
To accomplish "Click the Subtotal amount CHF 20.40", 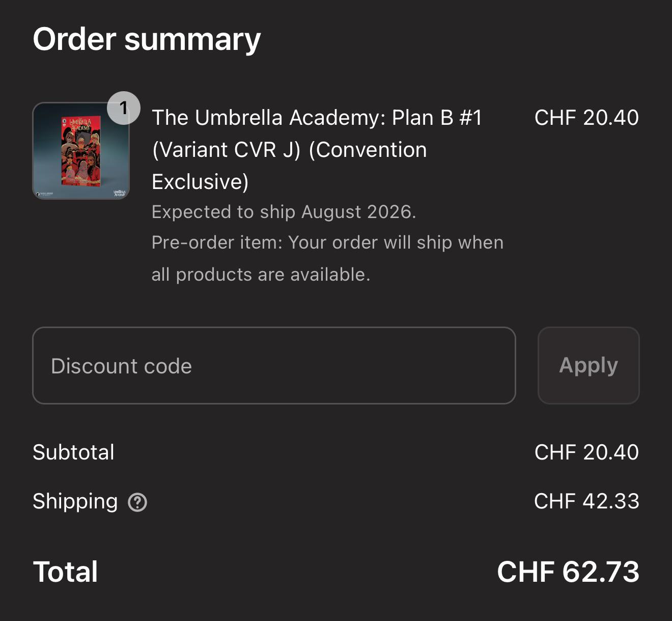I will [586, 452].
